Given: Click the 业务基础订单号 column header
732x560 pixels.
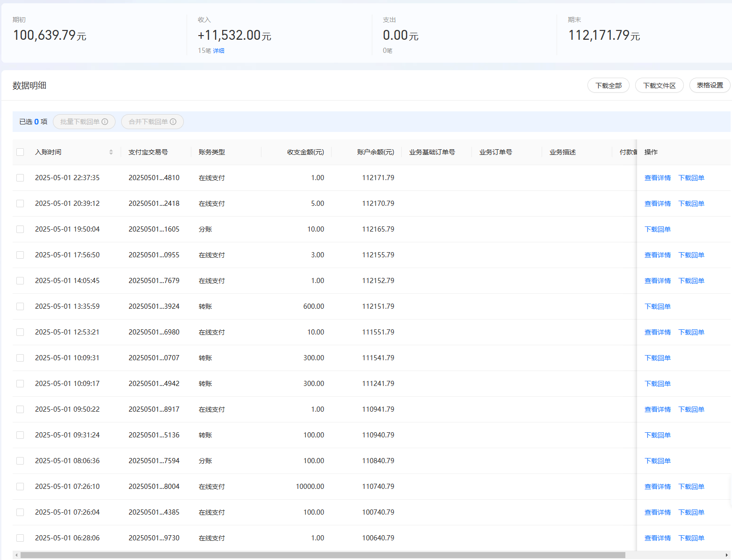Looking at the screenshot, I should (x=432, y=152).
